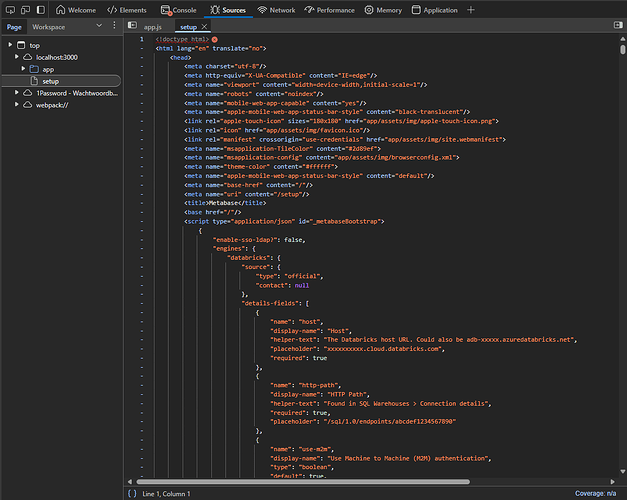Expand the top frame tree node

(10, 45)
